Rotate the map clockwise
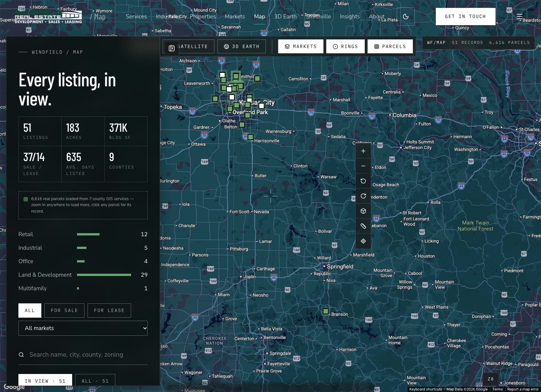This screenshot has height=392, width=541. click(x=363, y=196)
